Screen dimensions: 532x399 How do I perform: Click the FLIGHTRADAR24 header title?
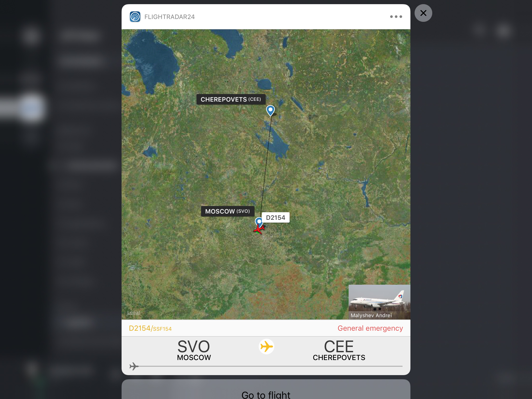point(169,17)
